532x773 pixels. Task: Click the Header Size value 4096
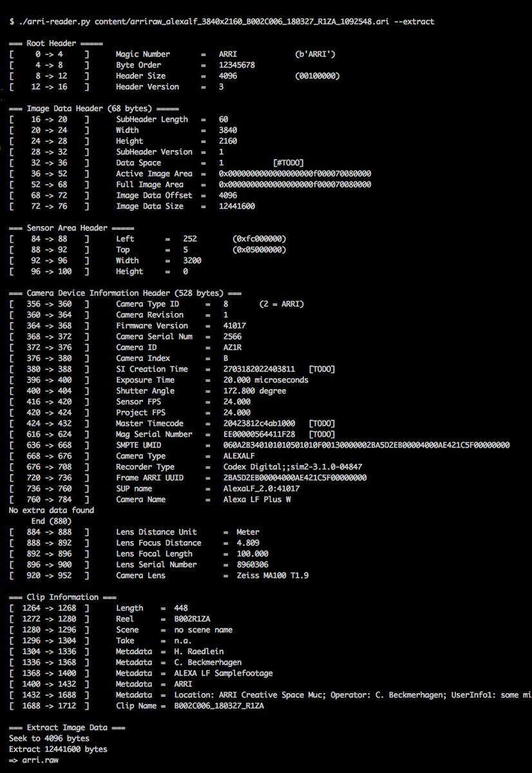(x=229, y=76)
